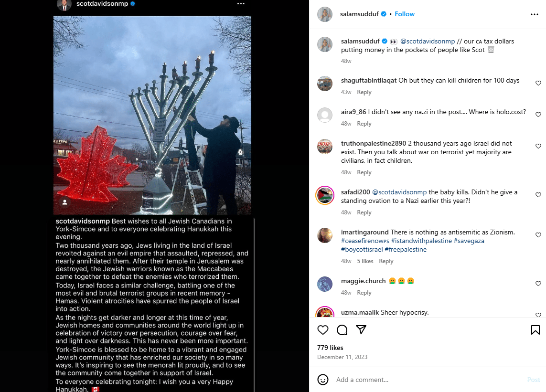Open comment bubble icon below comments

click(x=342, y=329)
